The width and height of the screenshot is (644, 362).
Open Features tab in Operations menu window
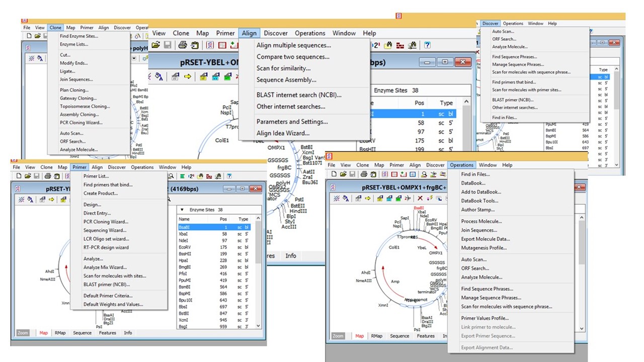(425, 336)
